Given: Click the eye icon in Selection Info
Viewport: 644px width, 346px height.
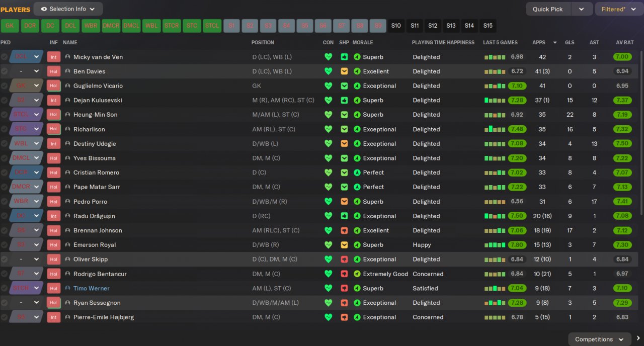Looking at the screenshot, I should pos(44,9).
